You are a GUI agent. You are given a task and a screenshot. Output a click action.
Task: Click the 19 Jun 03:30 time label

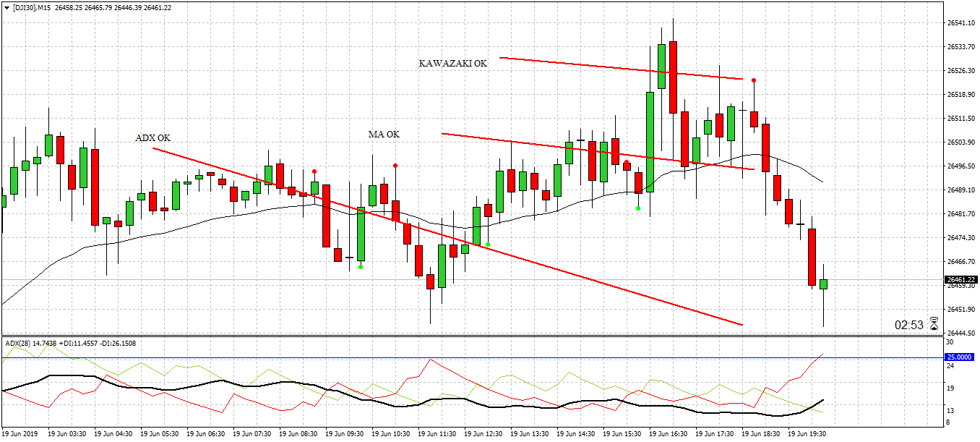point(67,434)
